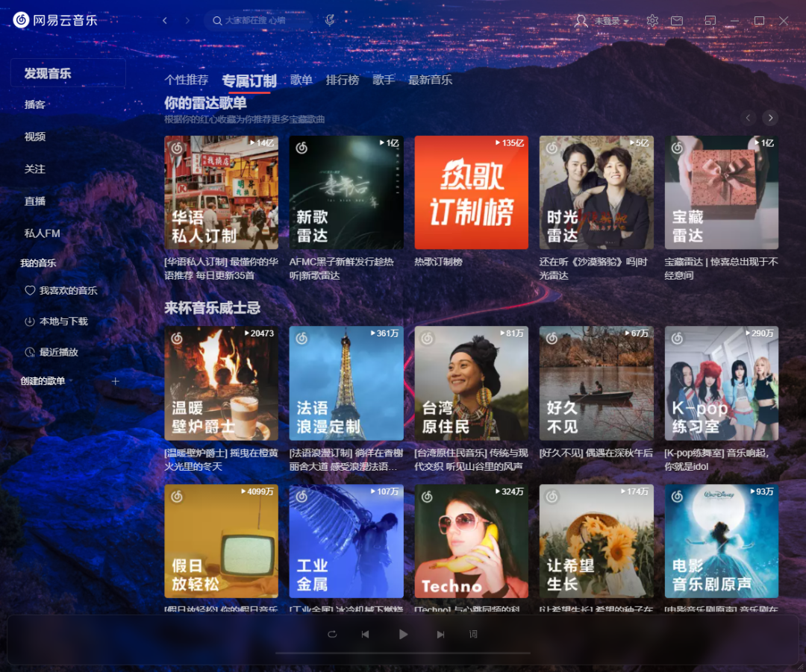
Task: Open the 好久不见 playlist cover
Action: 596,383
